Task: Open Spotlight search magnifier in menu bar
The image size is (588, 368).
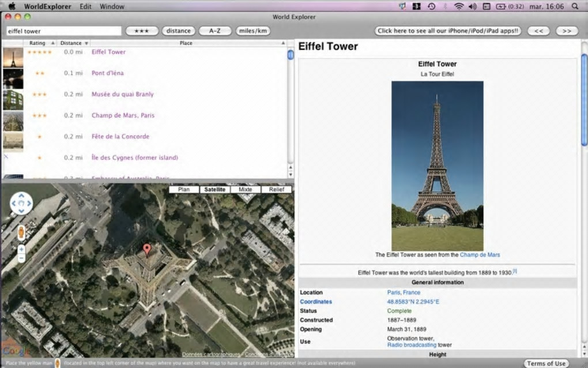Action: point(575,6)
